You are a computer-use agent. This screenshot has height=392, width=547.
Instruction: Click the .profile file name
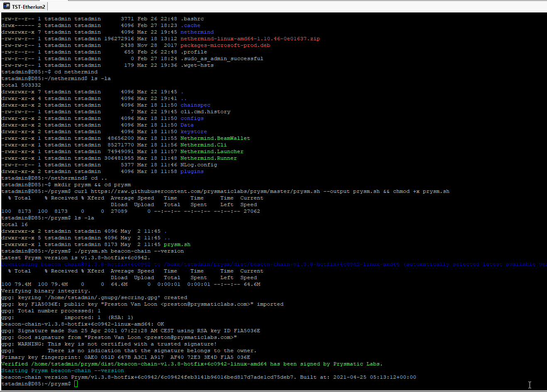tap(194, 52)
